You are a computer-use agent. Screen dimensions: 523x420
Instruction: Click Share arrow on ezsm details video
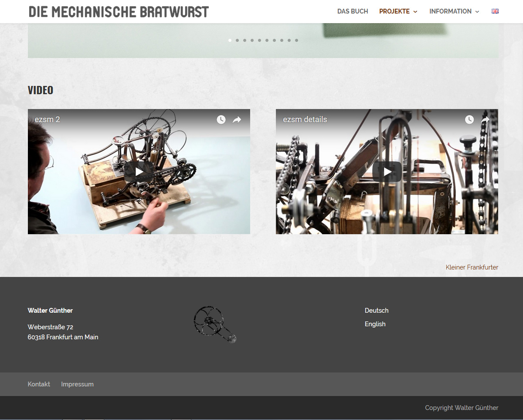(x=485, y=120)
